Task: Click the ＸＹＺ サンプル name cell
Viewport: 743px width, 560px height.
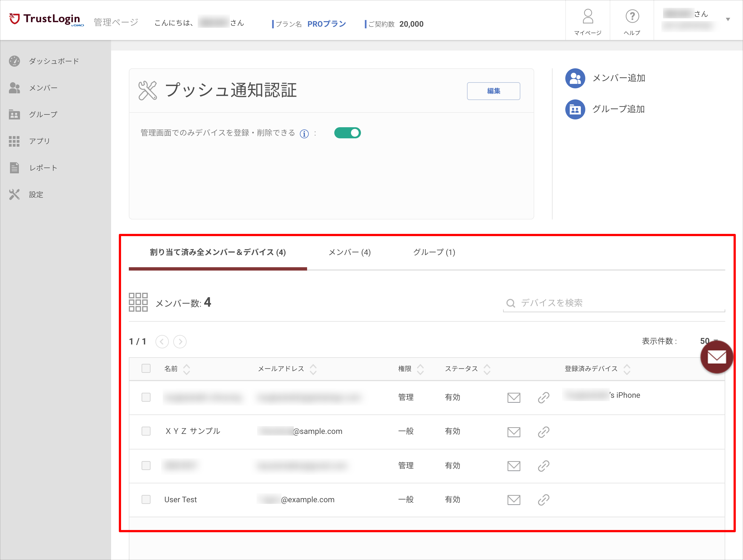Action: point(192,431)
